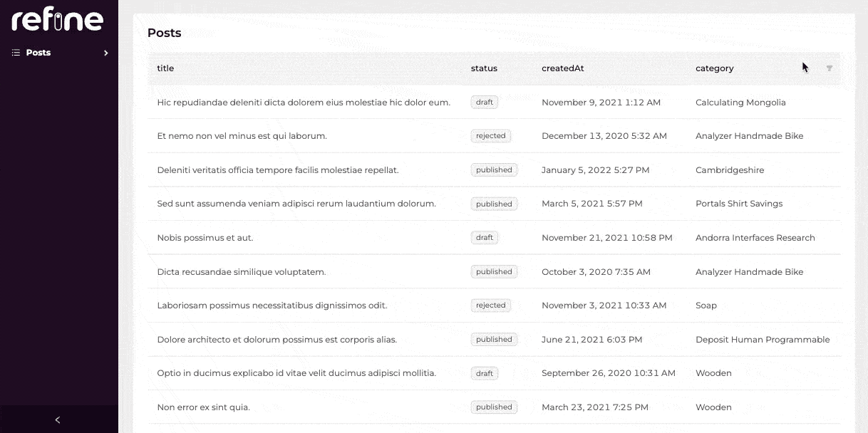Select the Nobis possimus et aut row
This screenshot has width=868, height=433.
(x=205, y=238)
